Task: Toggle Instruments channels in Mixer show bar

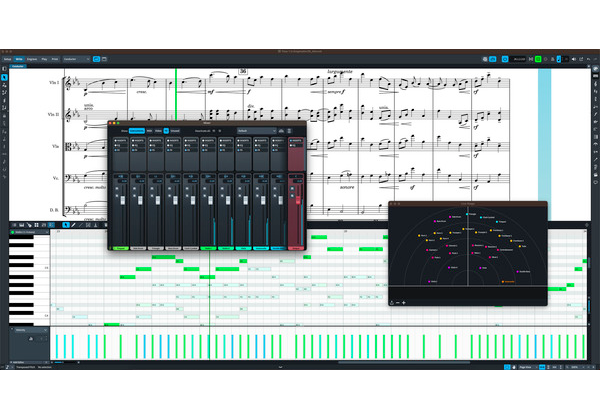Action: 137,131
